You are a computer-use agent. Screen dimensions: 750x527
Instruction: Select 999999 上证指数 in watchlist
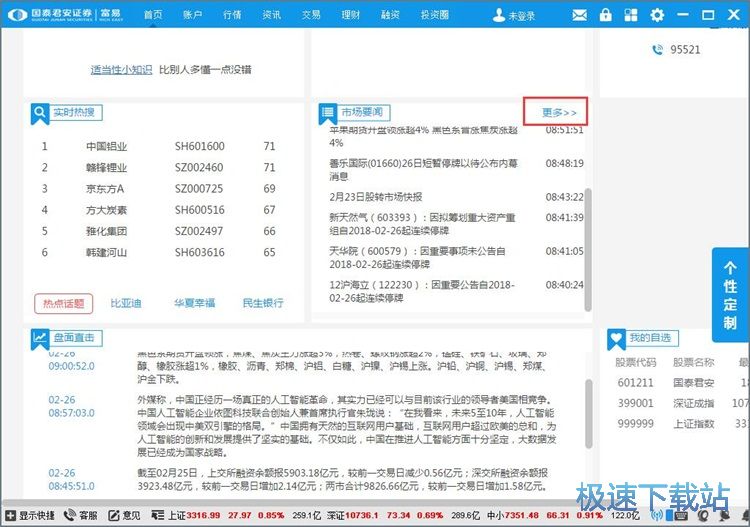[x=682, y=424]
